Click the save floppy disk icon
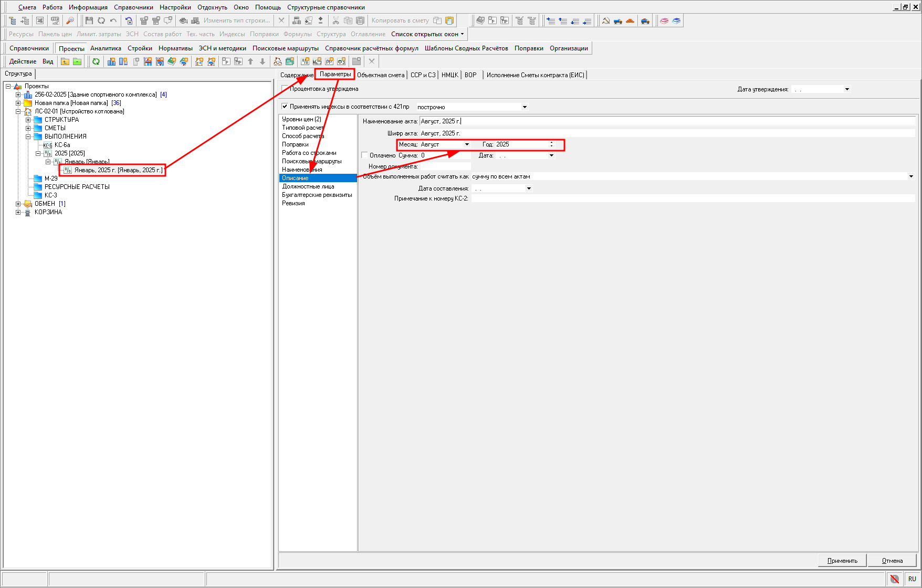Viewport: 922px width, 588px height. click(x=89, y=20)
